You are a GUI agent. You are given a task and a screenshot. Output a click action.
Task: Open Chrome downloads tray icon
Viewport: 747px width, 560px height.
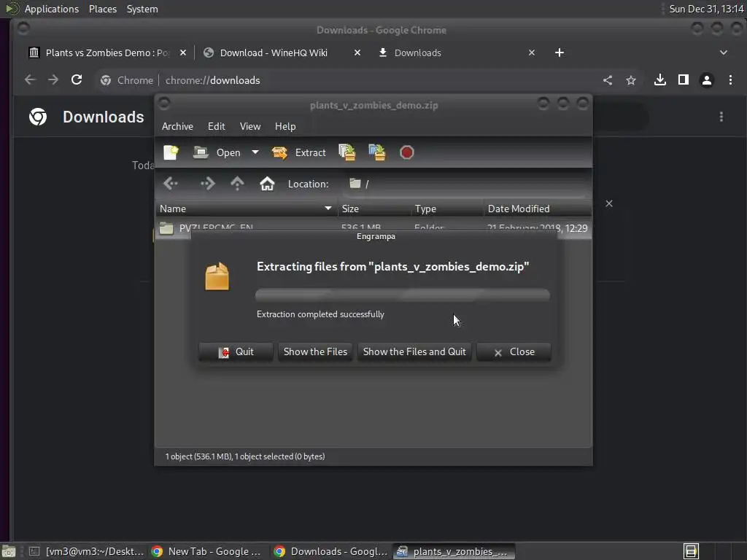(659, 80)
